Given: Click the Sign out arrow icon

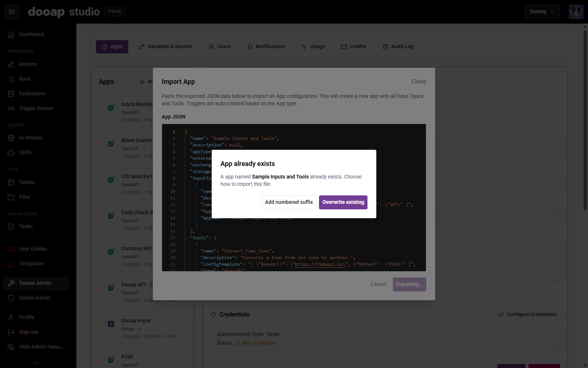Looking at the screenshot, I should [x=11, y=332].
